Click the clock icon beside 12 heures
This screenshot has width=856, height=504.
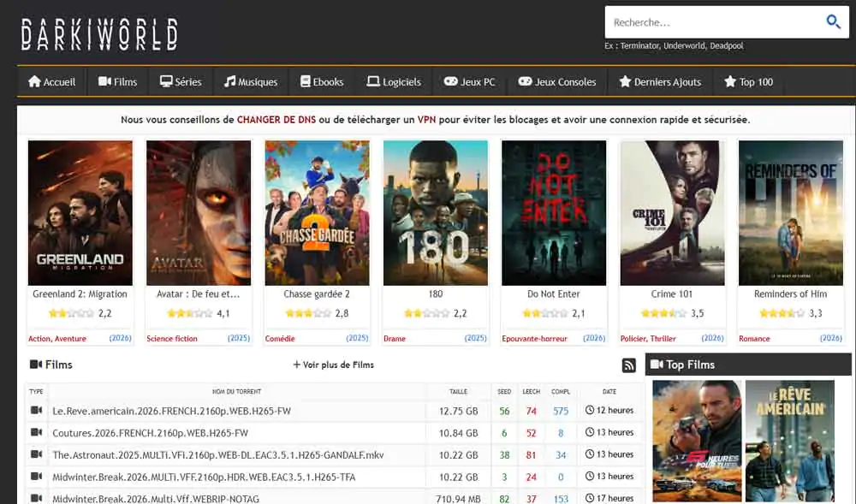click(590, 410)
